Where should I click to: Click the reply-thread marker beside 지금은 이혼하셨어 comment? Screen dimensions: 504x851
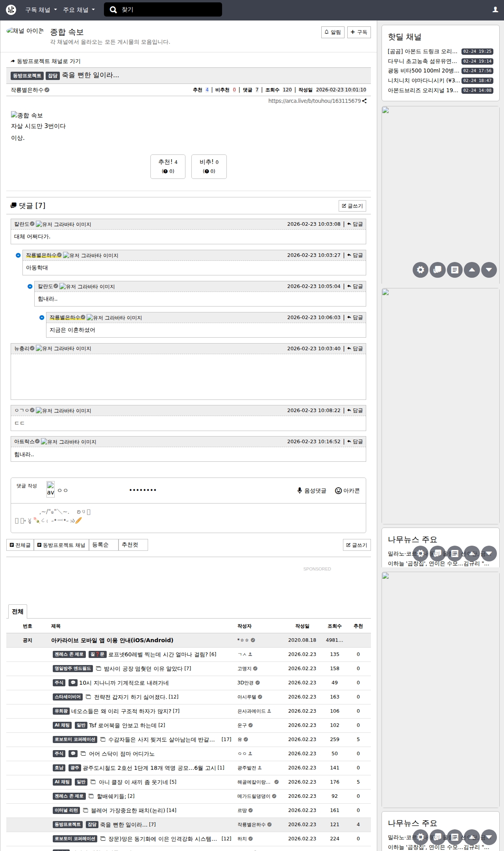[42, 318]
